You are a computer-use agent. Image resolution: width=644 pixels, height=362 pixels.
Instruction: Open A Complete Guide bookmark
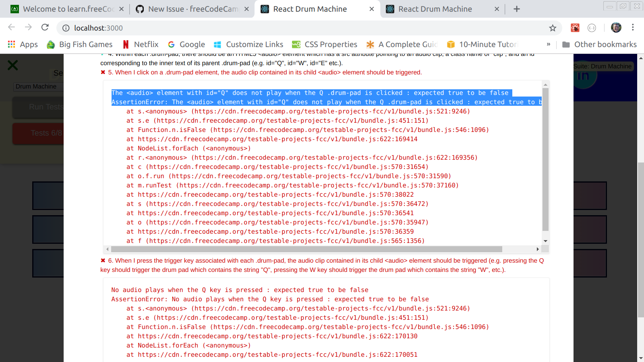pyautogui.click(x=402, y=44)
